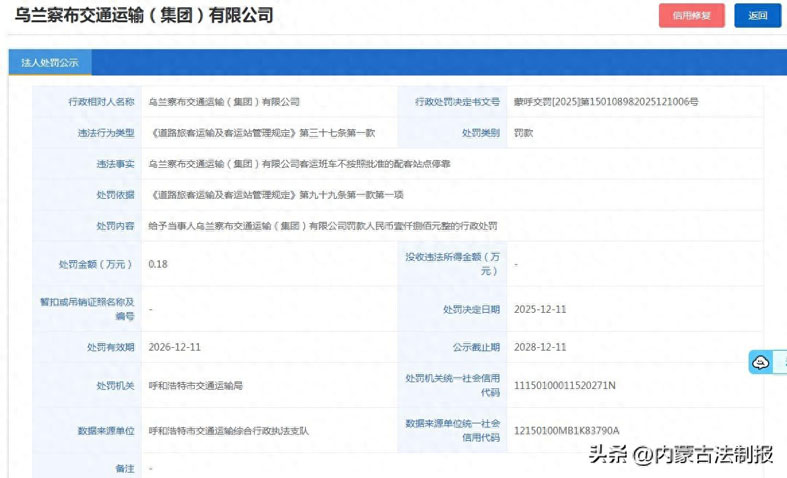The width and height of the screenshot is (787, 478).
Task: Click credit code 11150100011520271N
Action: [564, 385]
